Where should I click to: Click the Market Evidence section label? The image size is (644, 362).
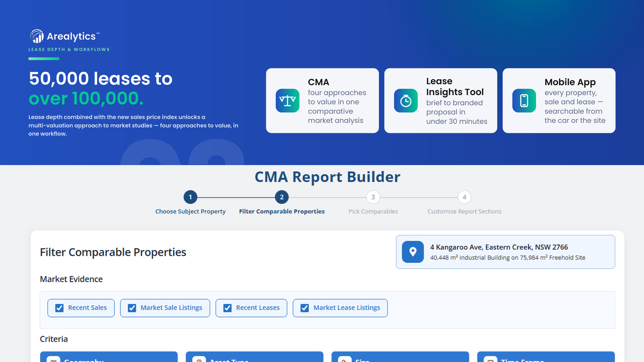(x=71, y=279)
